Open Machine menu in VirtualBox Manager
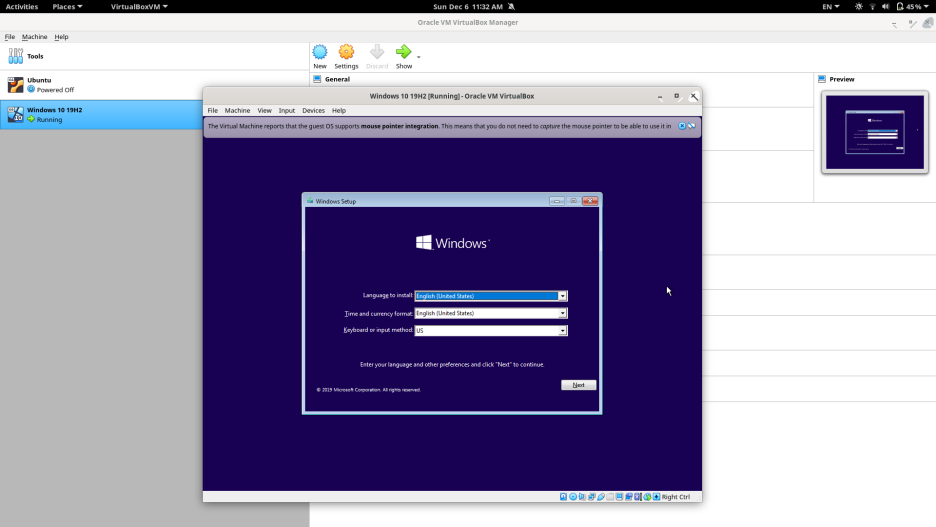Image resolution: width=936 pixels, height=527 pixels. [35, 36]
